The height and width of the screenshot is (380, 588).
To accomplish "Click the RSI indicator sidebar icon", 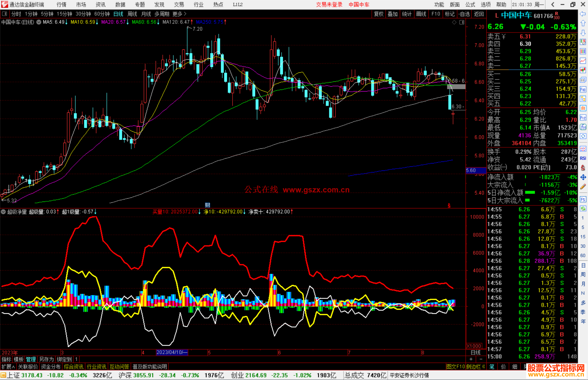I will [x=583, y=158].
